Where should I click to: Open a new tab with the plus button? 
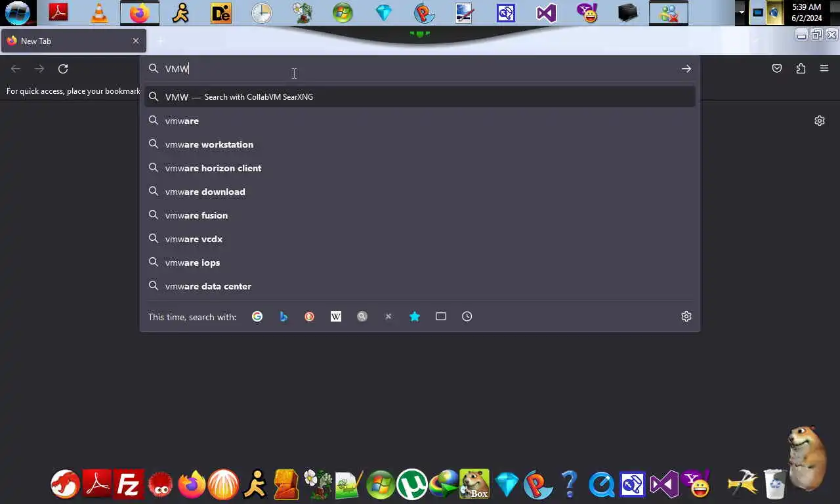160,41
